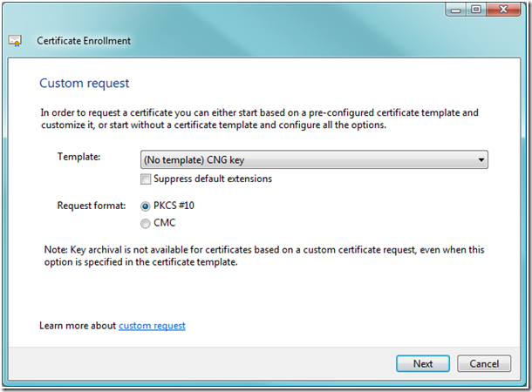Click the key archival note text

(264, 256)
